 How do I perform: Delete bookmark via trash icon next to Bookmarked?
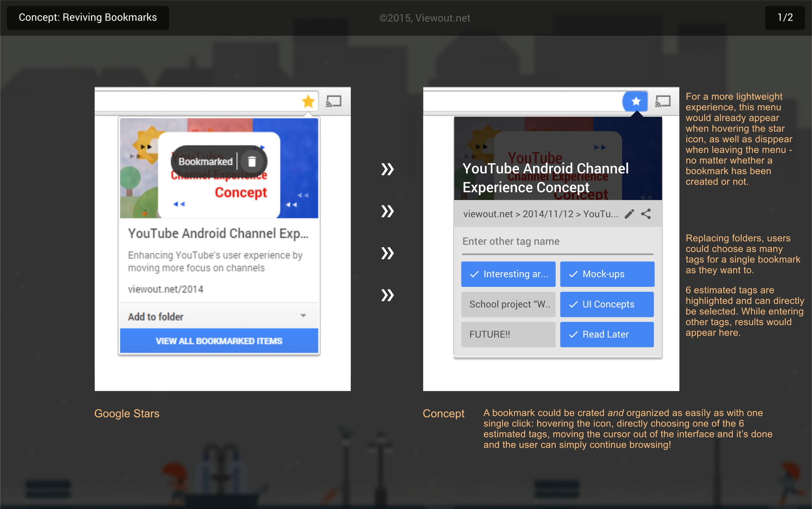click(x=252, y=162)
